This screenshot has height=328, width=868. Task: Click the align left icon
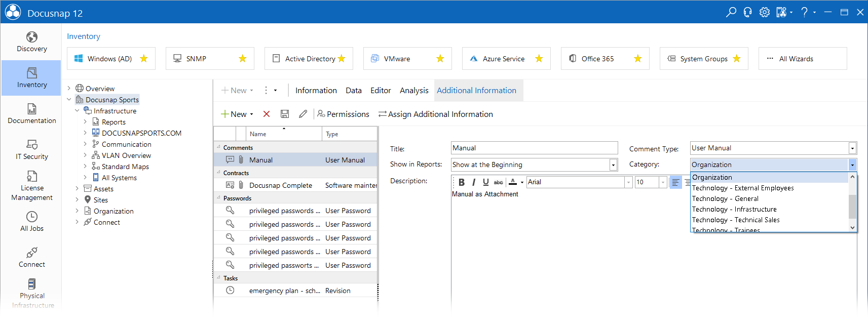(675, 182)
